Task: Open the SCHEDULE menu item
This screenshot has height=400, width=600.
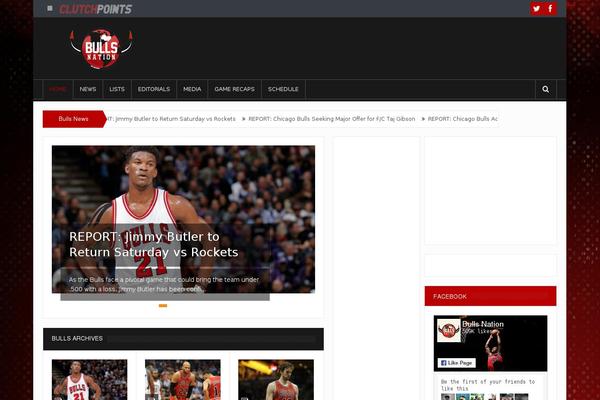Action: [x=283, y=89]
